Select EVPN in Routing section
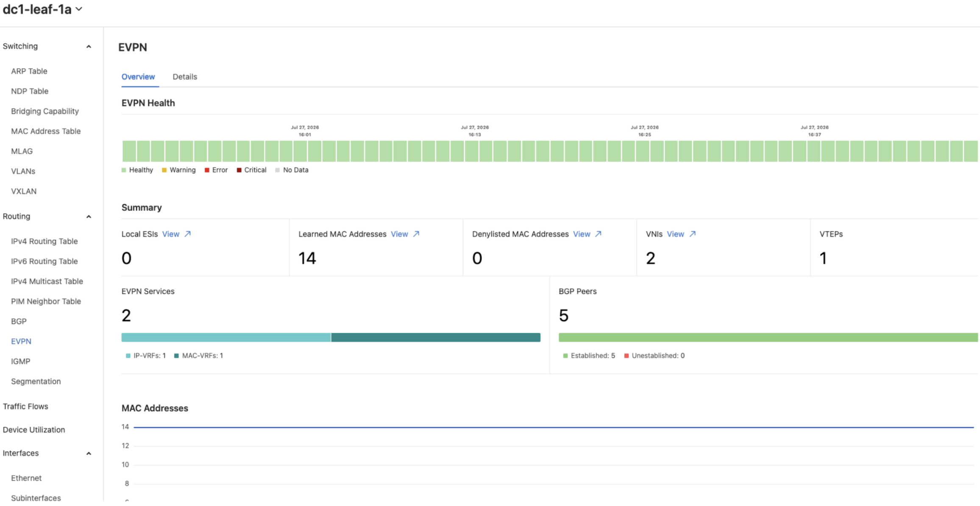Viewport: 980px width, 506px height. (x=21, y=342)
